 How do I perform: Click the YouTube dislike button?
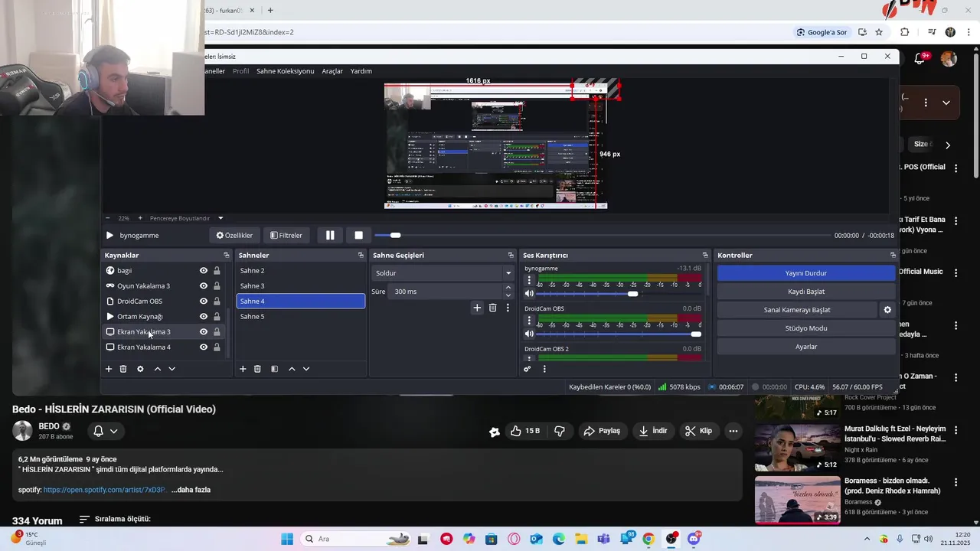coord(560,431)
